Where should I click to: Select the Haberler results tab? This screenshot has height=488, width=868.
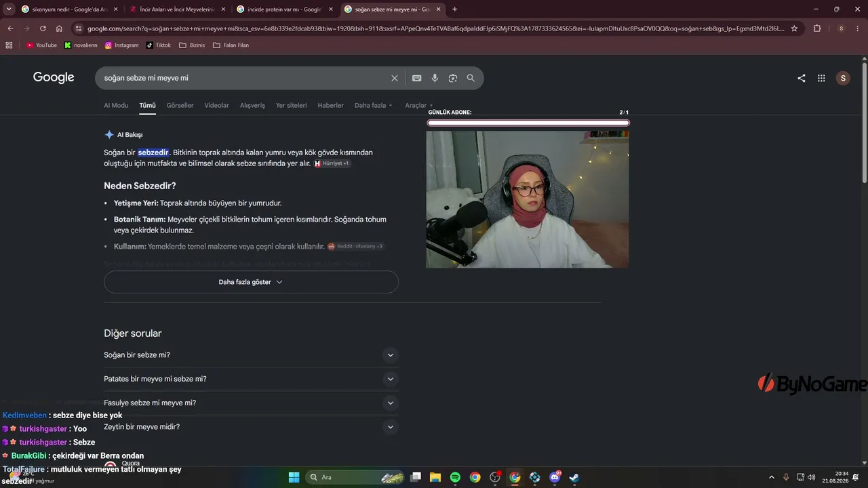pos(331,106)
